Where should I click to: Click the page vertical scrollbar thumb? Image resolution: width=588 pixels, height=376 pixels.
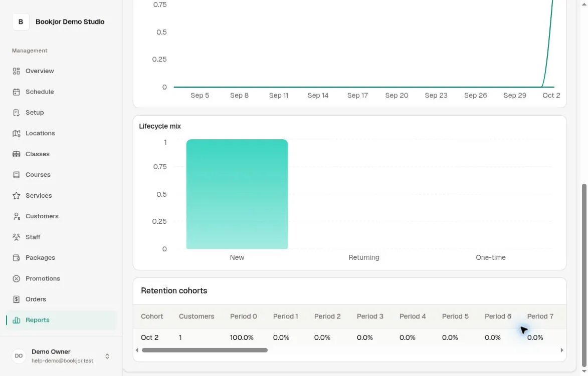point(584,275)
